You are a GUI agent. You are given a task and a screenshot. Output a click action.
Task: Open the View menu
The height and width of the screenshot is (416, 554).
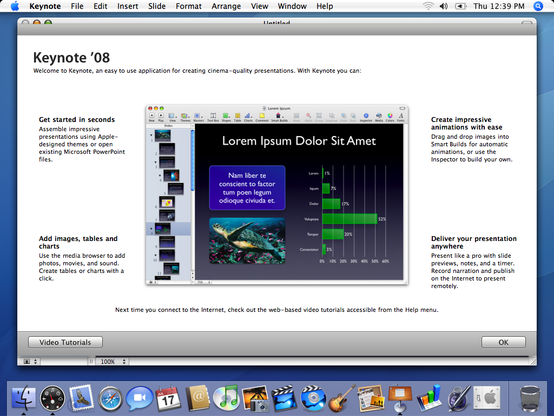[259, 6]
